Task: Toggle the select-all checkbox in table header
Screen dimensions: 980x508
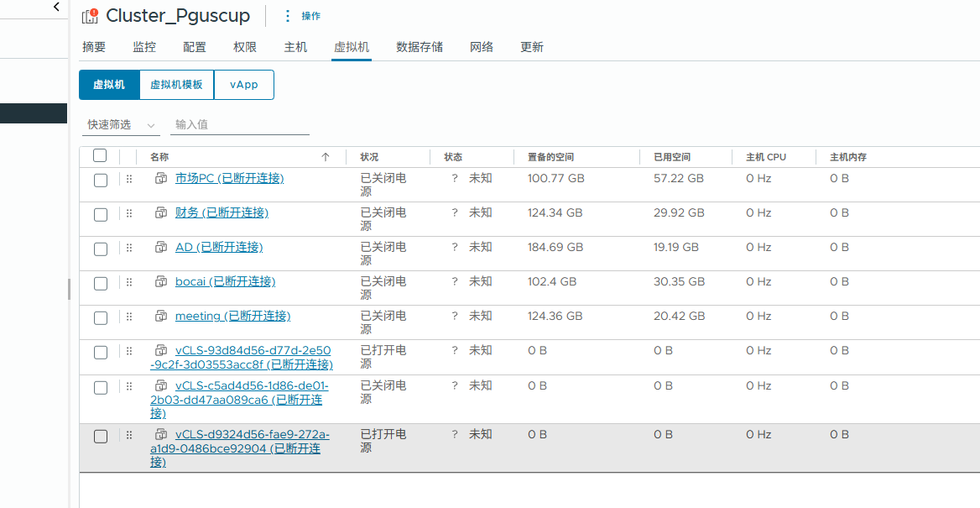Action: 100,156
